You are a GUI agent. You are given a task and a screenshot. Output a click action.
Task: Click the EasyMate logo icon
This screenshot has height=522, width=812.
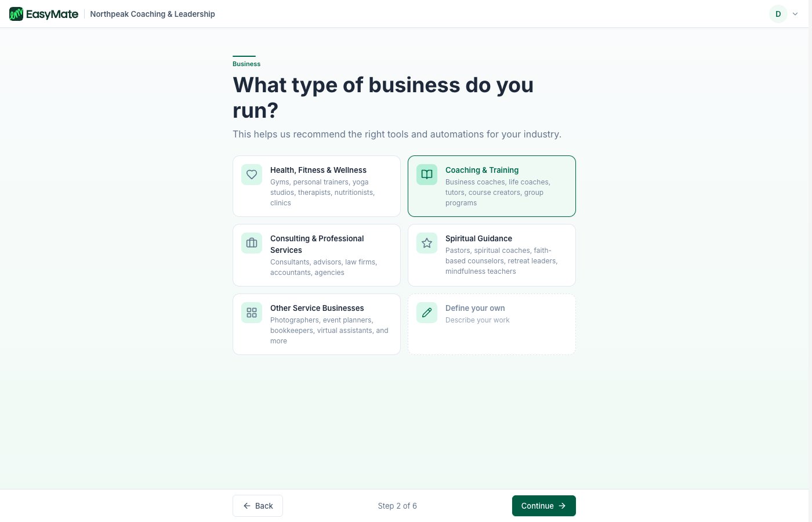pos(16,14)
